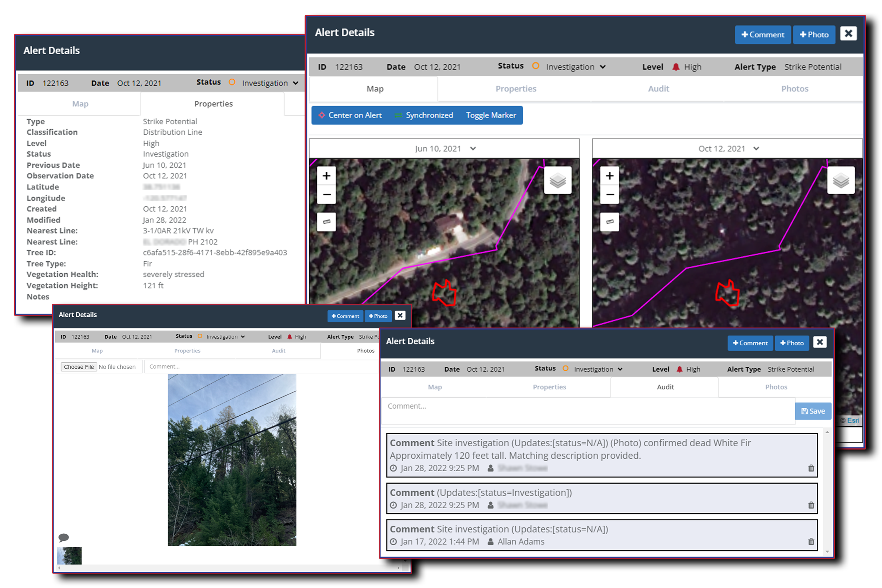The height and width of the screenshot is (588, 882).
Task: Toggle Synchronized map mode
Action: [x=424, y=115]
